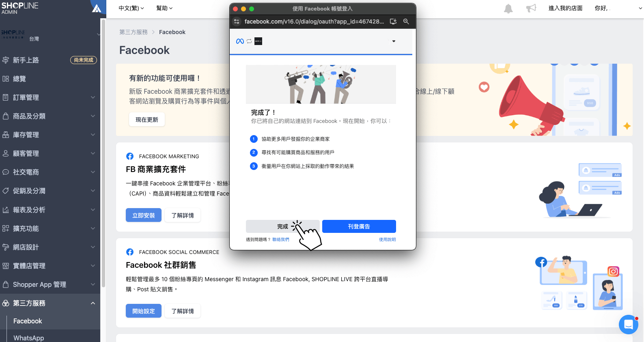Viewport: 644px width, 342px height.
Task: Click the 刊登廣告 button
Action: click(x=359, y=226)
